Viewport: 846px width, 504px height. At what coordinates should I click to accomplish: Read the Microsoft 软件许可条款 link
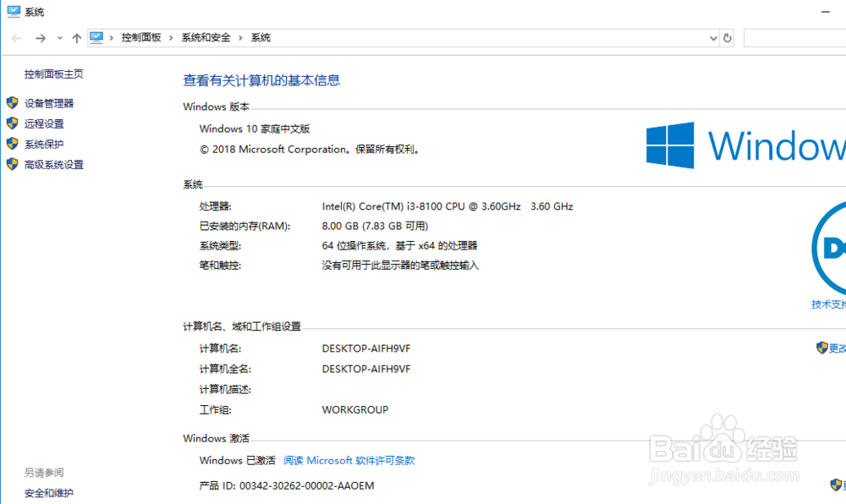click(349, 460)
